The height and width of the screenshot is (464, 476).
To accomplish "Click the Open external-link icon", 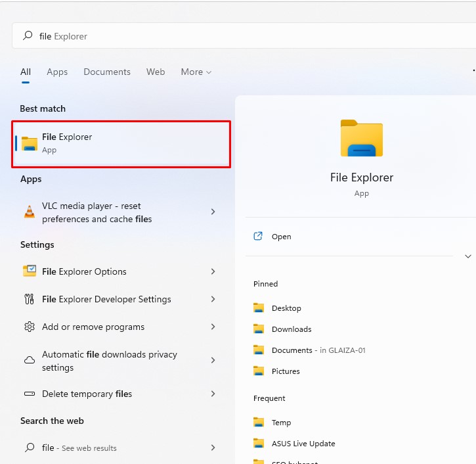I will click(x=259, y=237).
